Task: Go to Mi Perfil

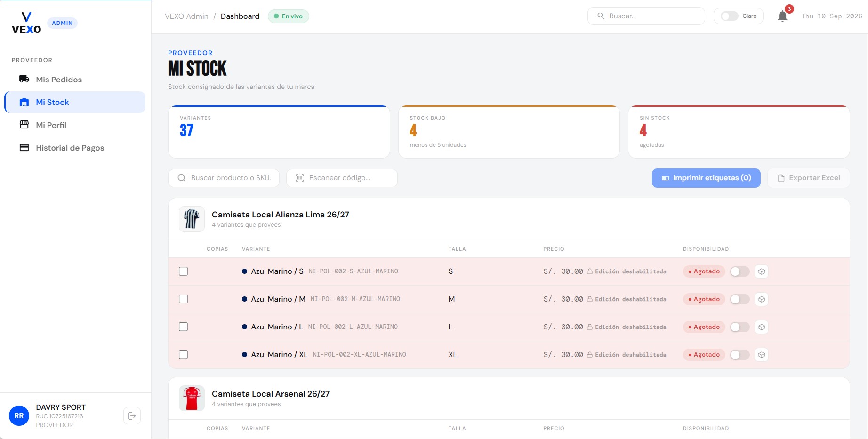Action: pyautogui.click(x=75, y=125)
